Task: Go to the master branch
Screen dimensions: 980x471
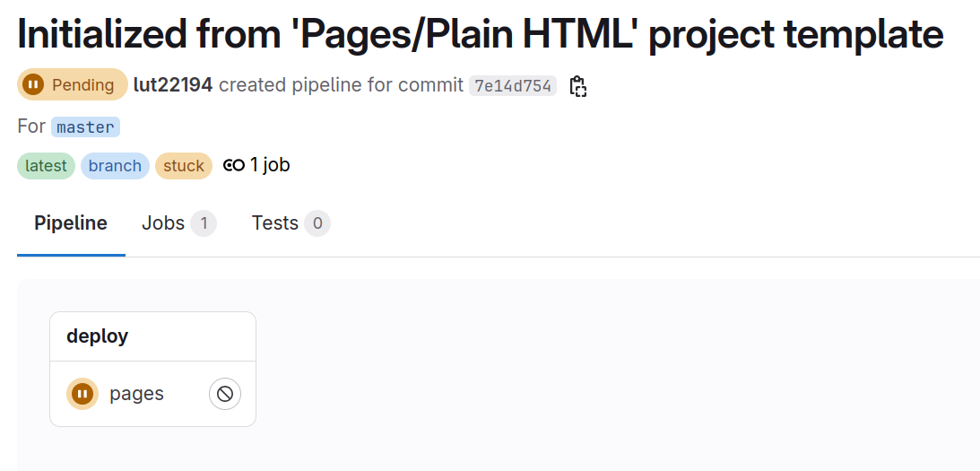Action: point(85,127)
